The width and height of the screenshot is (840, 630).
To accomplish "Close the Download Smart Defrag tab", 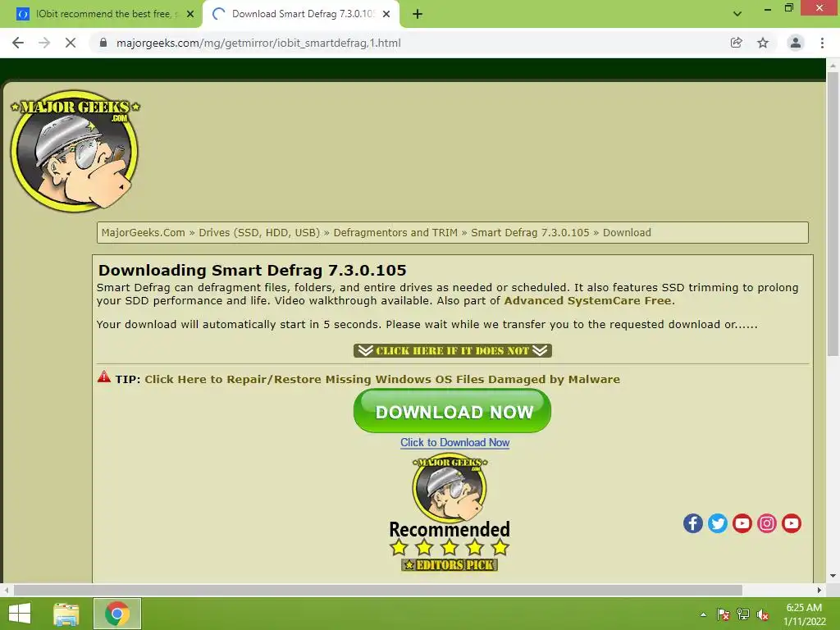I will click(386, 14).
